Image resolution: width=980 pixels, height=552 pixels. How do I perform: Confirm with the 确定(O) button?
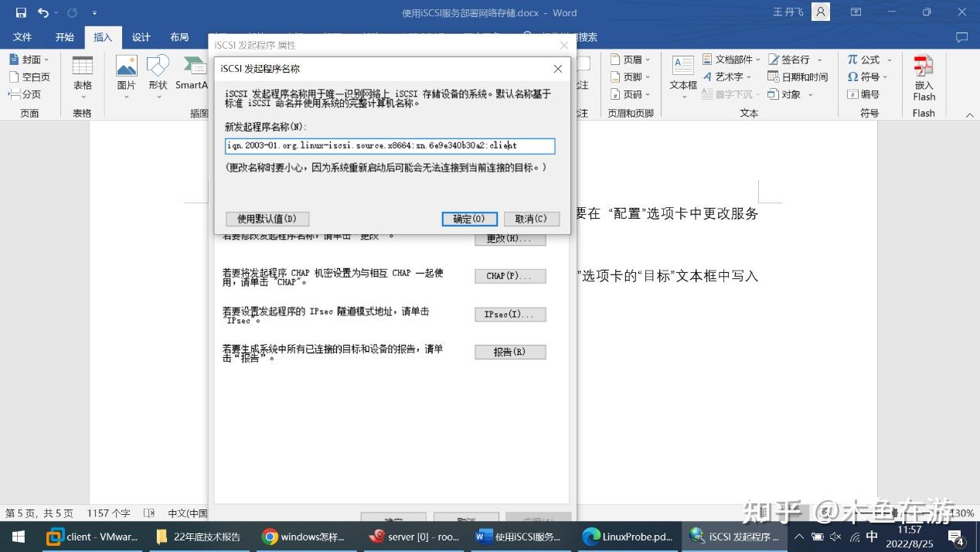(x=468, y=219)
